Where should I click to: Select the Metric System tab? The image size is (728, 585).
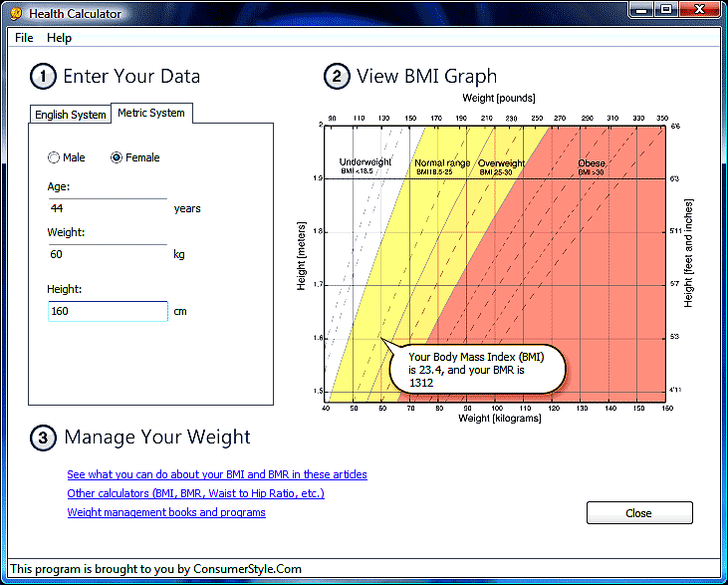[151, 113]
